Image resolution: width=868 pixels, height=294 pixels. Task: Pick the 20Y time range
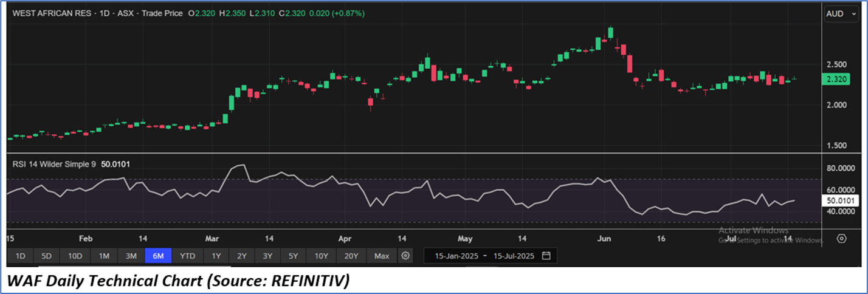pyautogui.click(x=351, y=256)
